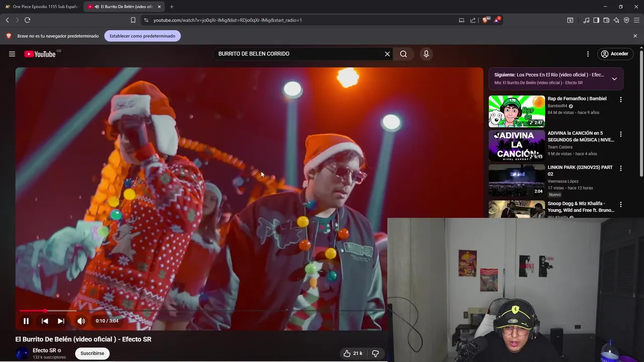Screen dimensions: 644x362
Task: Mute the video volume
Action: 81,321
